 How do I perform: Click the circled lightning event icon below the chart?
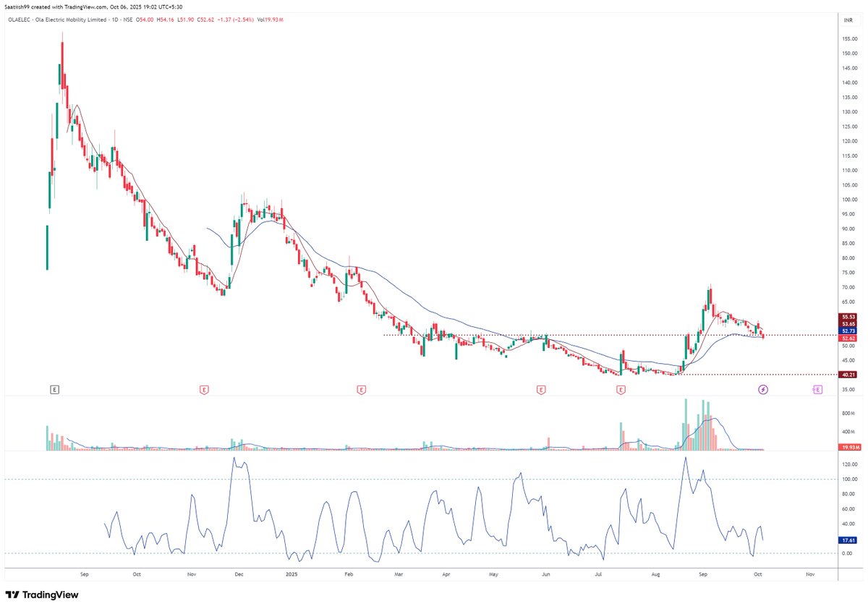click(762, 389)
